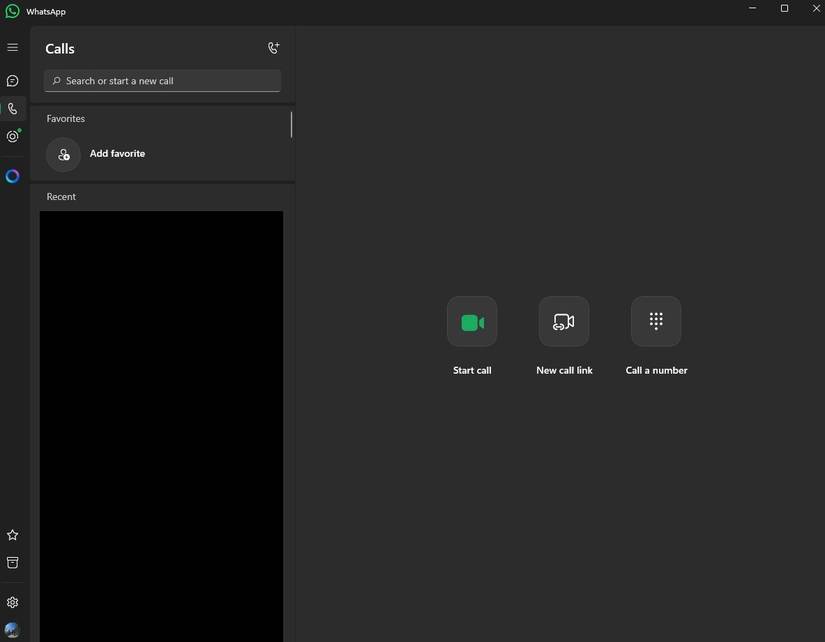Click the Favorites section heading

[66, 118]
